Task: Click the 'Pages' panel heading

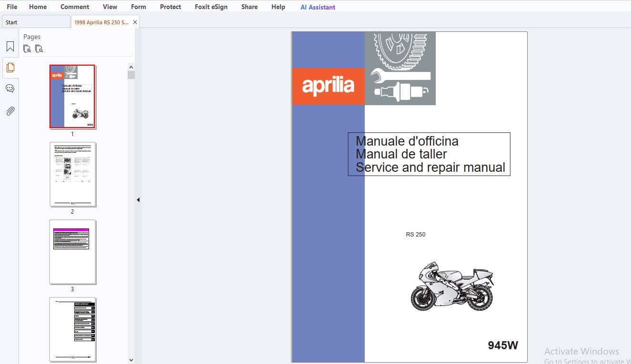Action: tap(32, 37)
